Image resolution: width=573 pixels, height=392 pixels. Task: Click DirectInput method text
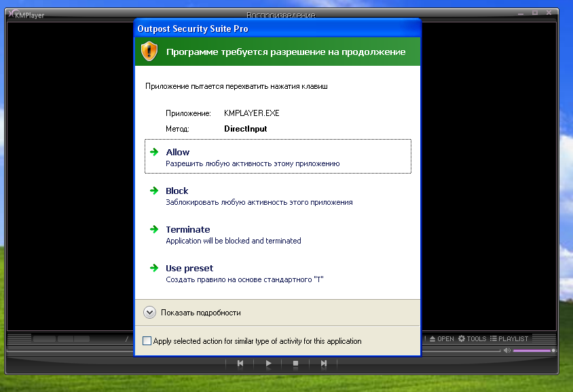(245, 129)
